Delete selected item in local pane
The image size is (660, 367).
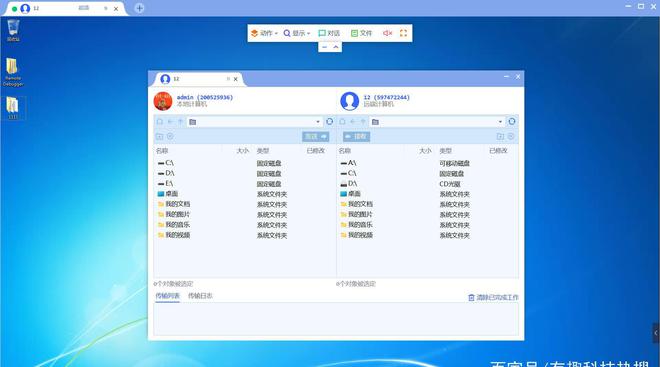click(x=170, y=136)
